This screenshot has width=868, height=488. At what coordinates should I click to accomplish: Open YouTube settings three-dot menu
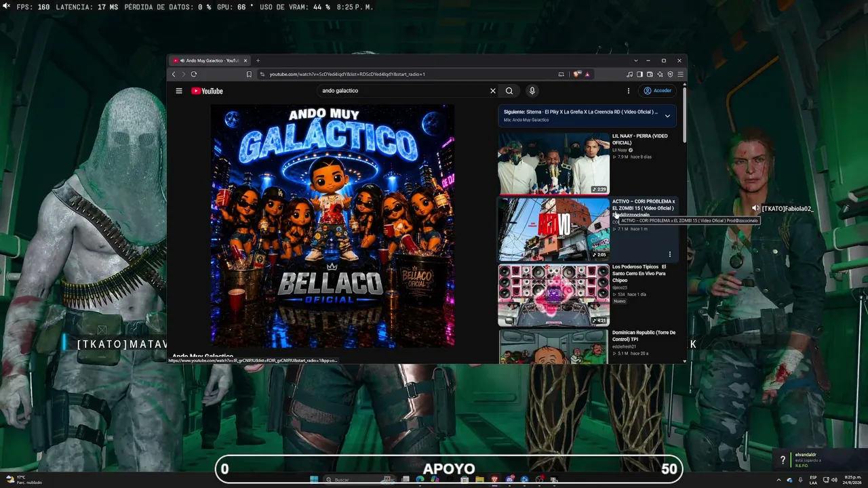coord(629,91)
